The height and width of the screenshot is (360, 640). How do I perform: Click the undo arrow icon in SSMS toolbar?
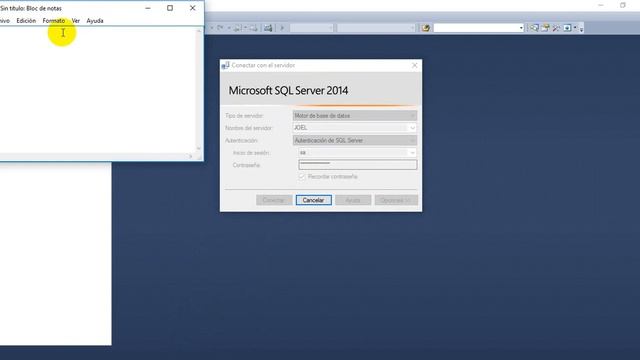click(x=220, y=28)
